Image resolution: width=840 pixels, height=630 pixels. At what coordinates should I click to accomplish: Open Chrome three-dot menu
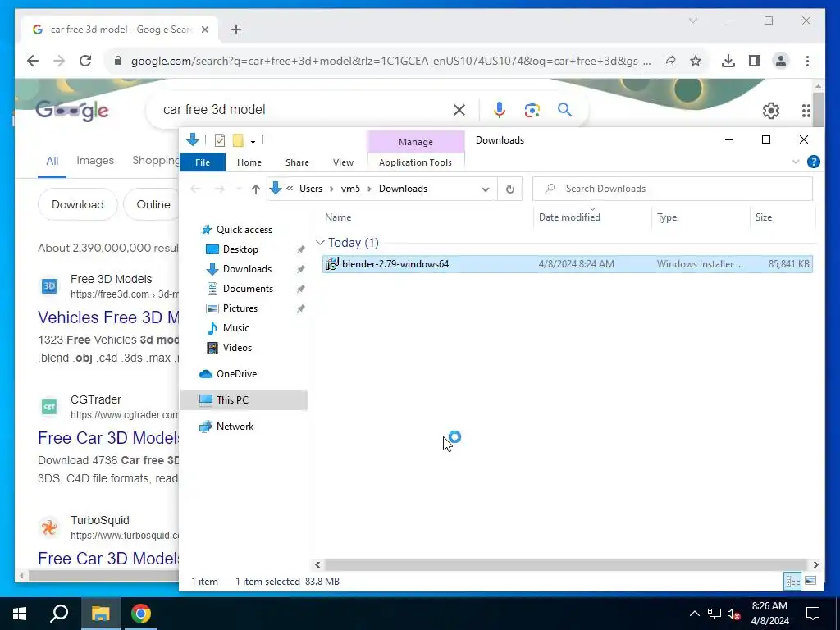click(x=807, y=61)
